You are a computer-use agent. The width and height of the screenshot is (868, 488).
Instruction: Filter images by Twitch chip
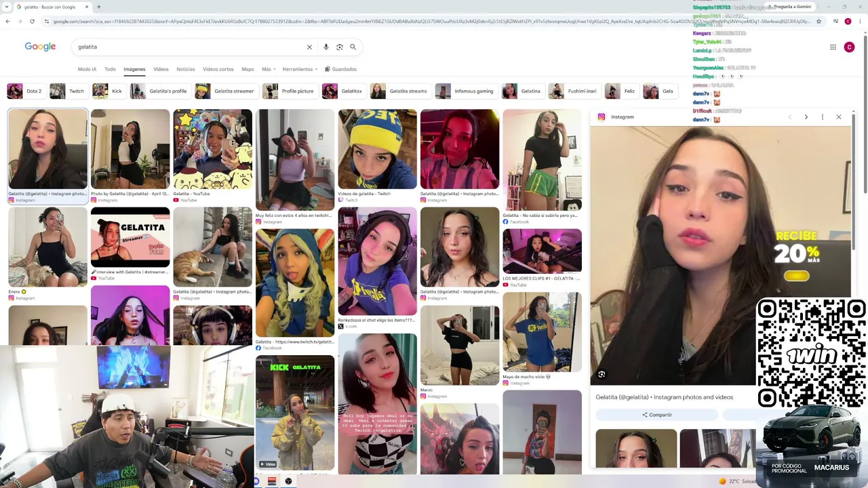[x=68, y=91]
